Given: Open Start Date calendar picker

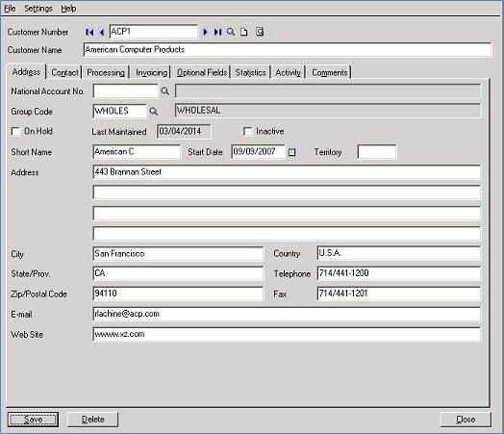Looking at the screenshot, I should pos(291,152).
